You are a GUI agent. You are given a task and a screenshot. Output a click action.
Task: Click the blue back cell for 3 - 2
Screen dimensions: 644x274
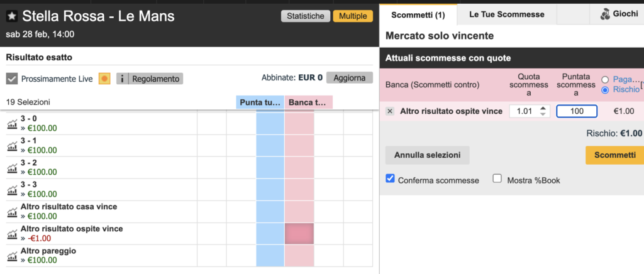pos(270,168)
